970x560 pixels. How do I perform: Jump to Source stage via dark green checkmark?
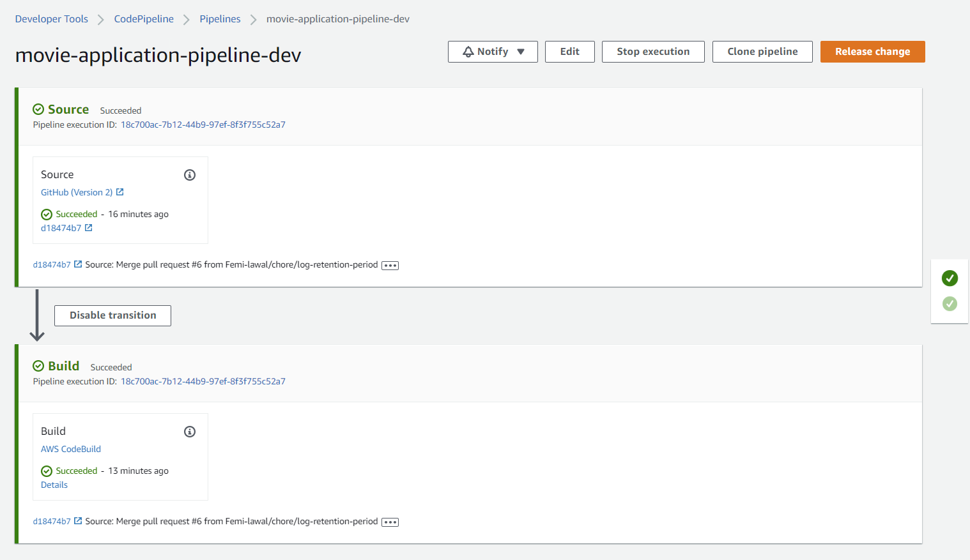[x=950, y=278]
